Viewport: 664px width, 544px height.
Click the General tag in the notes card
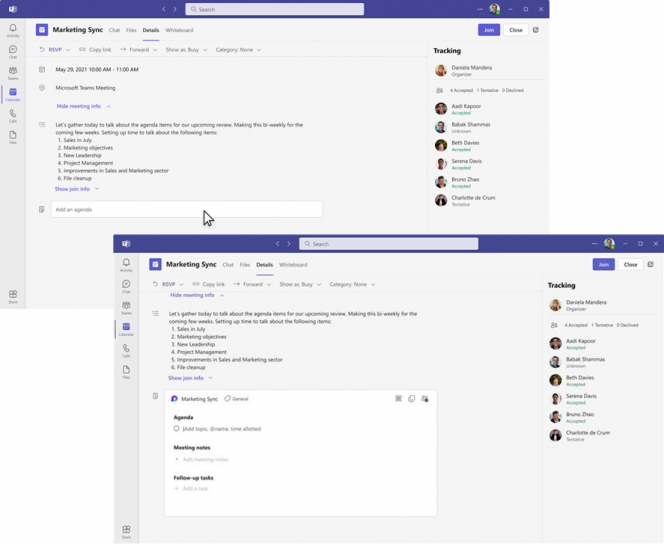click(x=236, y=398)
